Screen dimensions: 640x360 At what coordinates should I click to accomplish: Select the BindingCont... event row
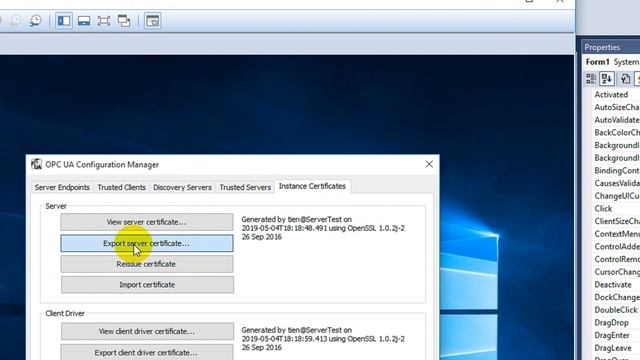(616, 170)
